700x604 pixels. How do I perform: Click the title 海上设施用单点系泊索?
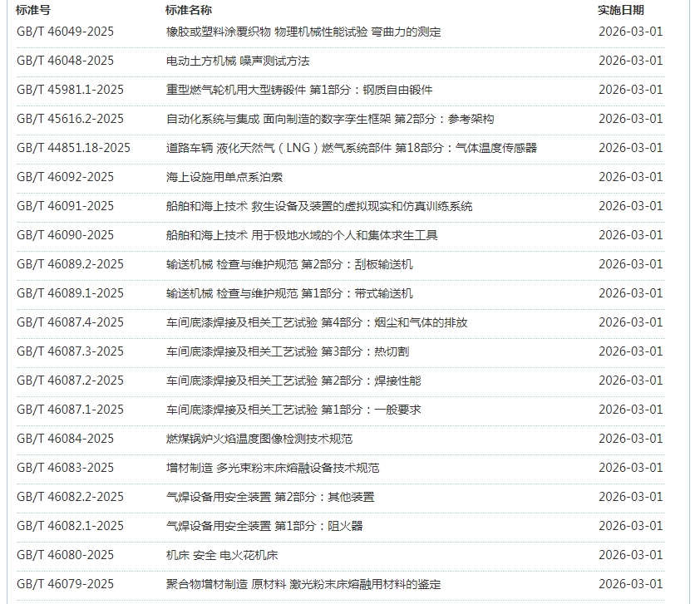pos(224,177)
